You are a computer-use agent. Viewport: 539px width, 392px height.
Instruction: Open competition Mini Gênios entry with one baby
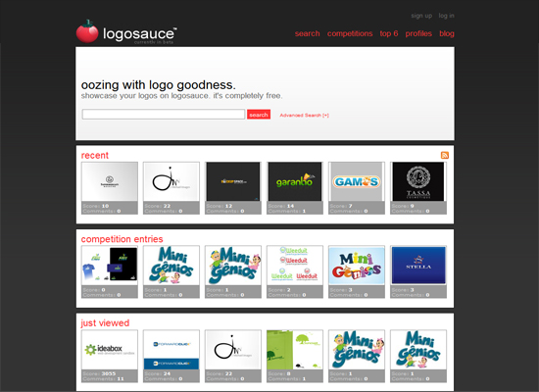pos(171,266)
